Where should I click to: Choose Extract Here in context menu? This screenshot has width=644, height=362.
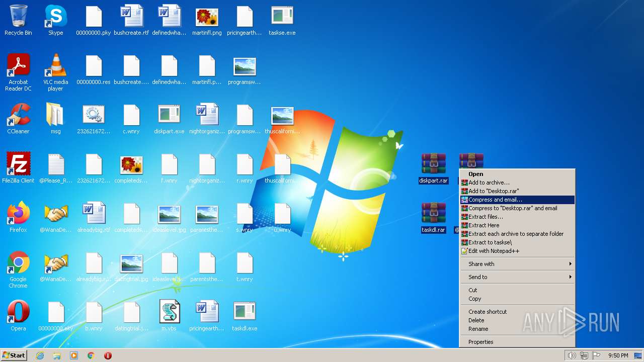point(517,225)
